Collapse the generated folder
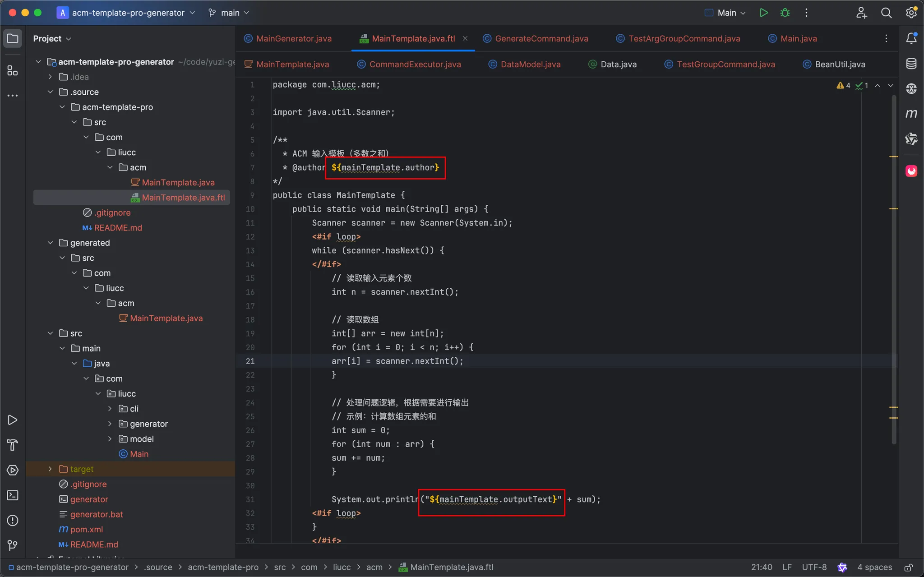924x577 pixels. pyautogui.click(x=50, y=243)
